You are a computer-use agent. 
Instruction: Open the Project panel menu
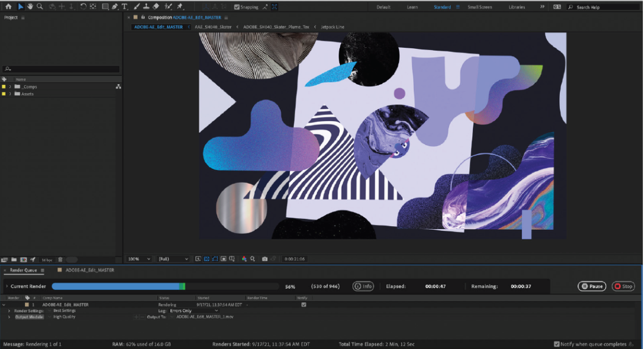pos(23,18)
